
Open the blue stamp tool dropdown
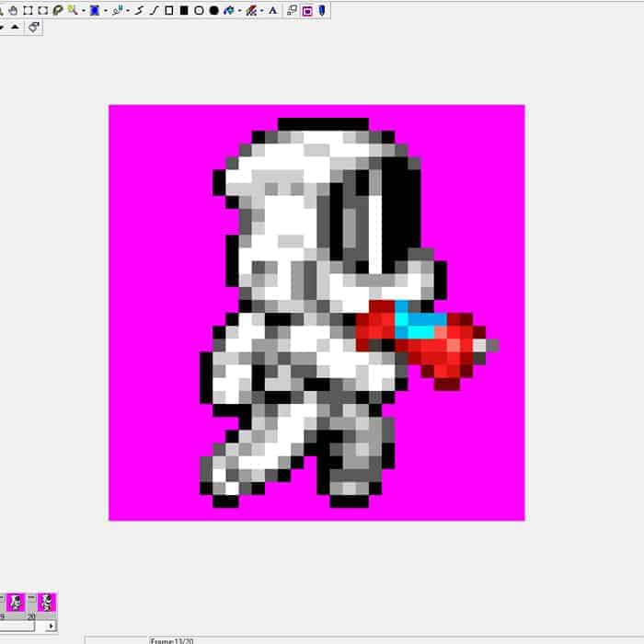106,11
